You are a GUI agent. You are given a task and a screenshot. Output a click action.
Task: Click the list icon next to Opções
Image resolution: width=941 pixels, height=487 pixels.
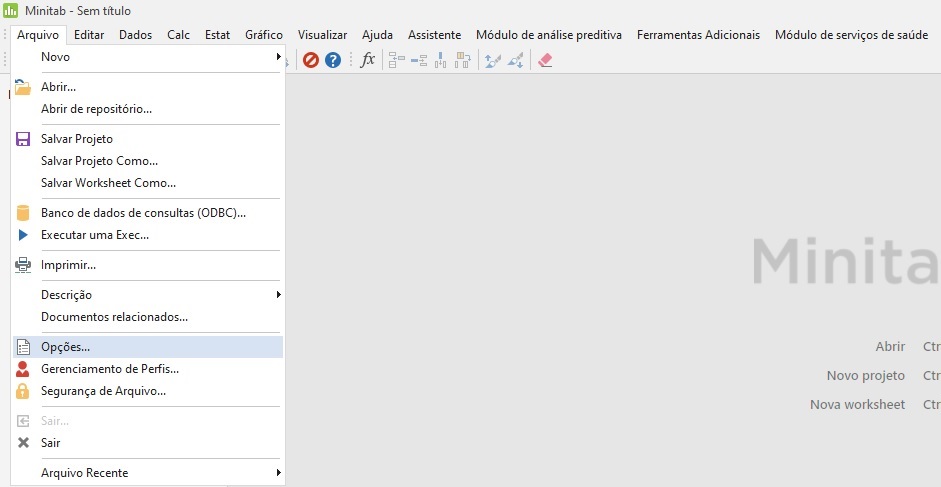[23, 347]
